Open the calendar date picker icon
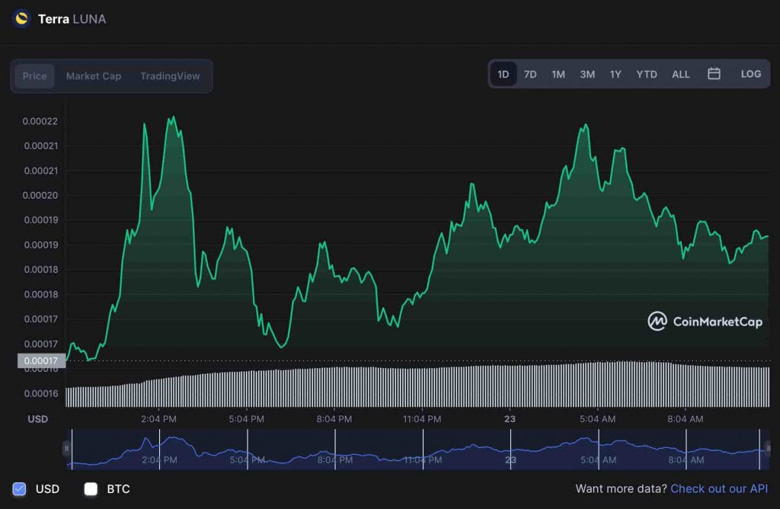 coord(714,74)
